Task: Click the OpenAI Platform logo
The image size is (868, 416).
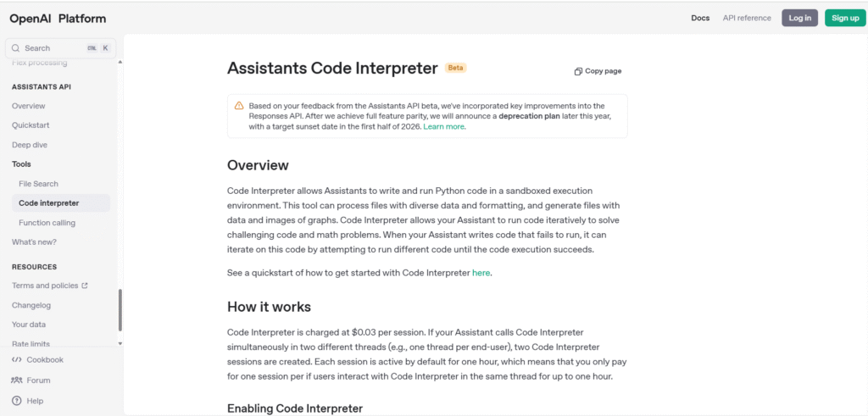Action: click(58, 19)
